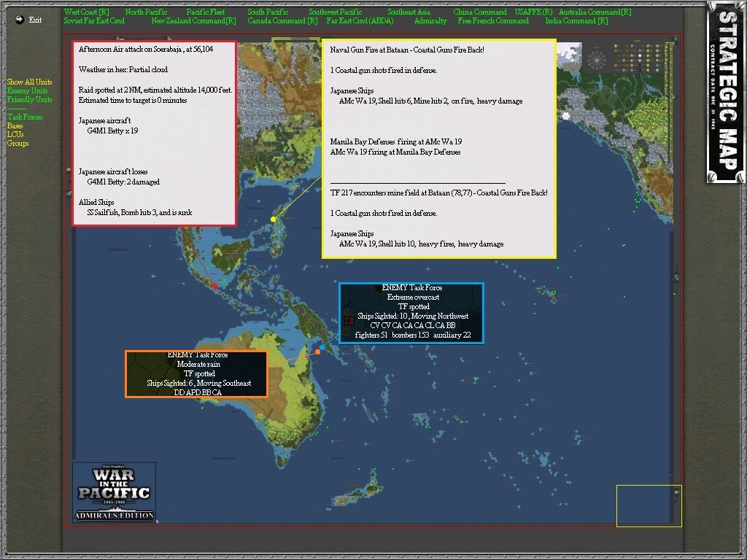
Task: Click 'DD APD BB CA' ship list
Action: click(198, 392)
